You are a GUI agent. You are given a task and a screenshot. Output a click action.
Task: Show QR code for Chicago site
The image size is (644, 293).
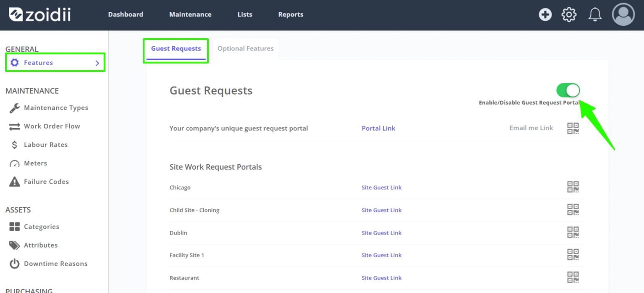point(573,187)
